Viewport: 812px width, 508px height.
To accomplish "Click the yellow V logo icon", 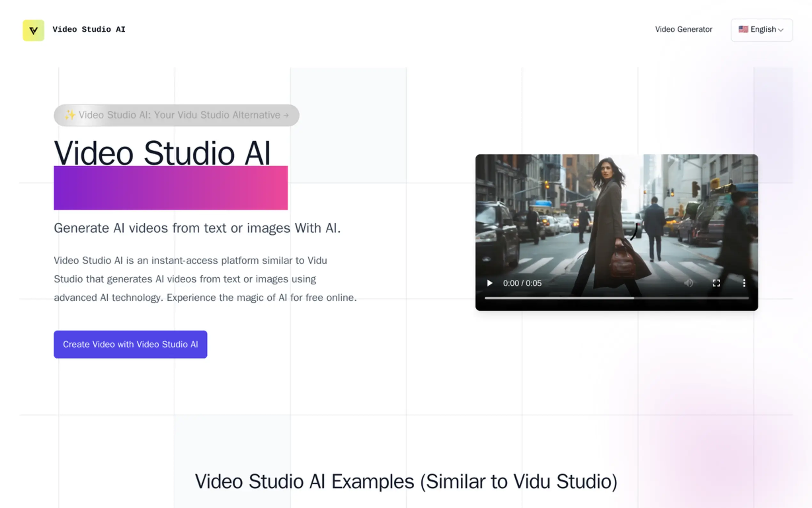I will [33, 30].
